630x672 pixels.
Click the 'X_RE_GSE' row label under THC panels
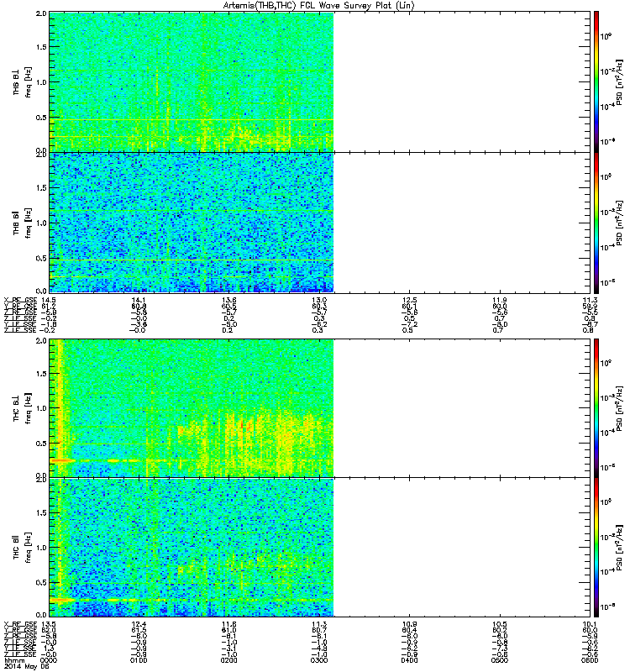pos(20,624)
